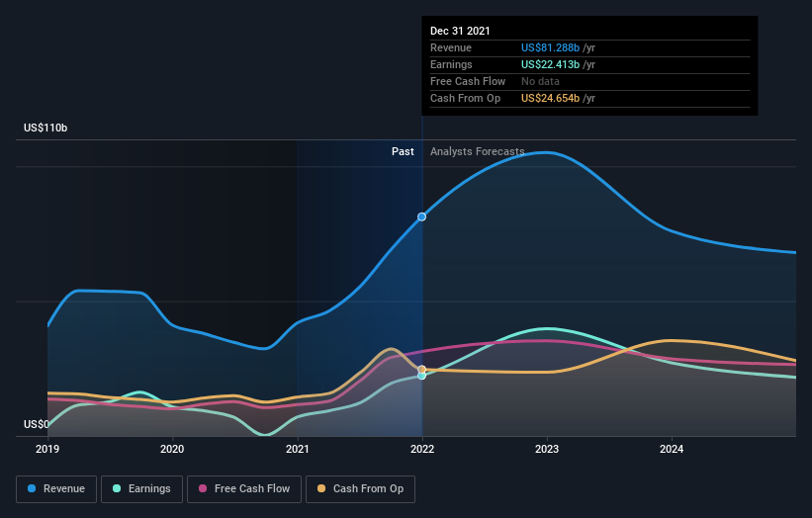
Task: Click the 2024 x-axis label
Action: pos(672,449)
